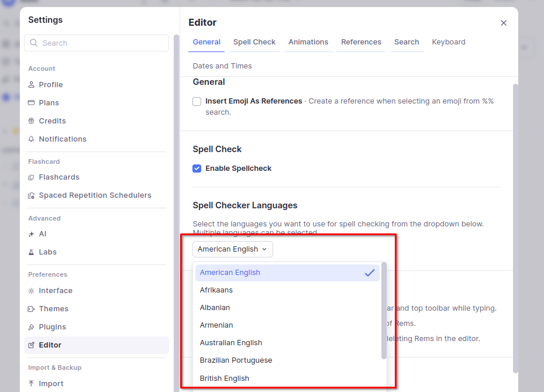This screenshot has width=544, height=392.
Task: Click the Profile person icon
Action: (x=32, y=85)
